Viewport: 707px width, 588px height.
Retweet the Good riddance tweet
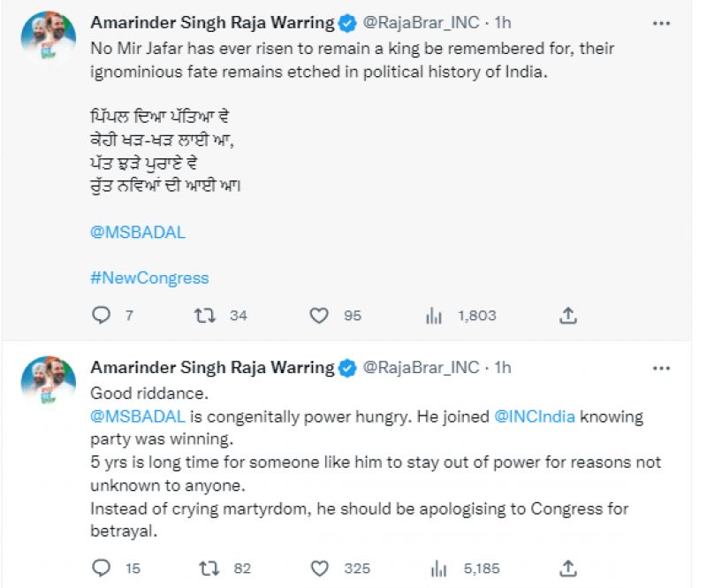[209, 568]
